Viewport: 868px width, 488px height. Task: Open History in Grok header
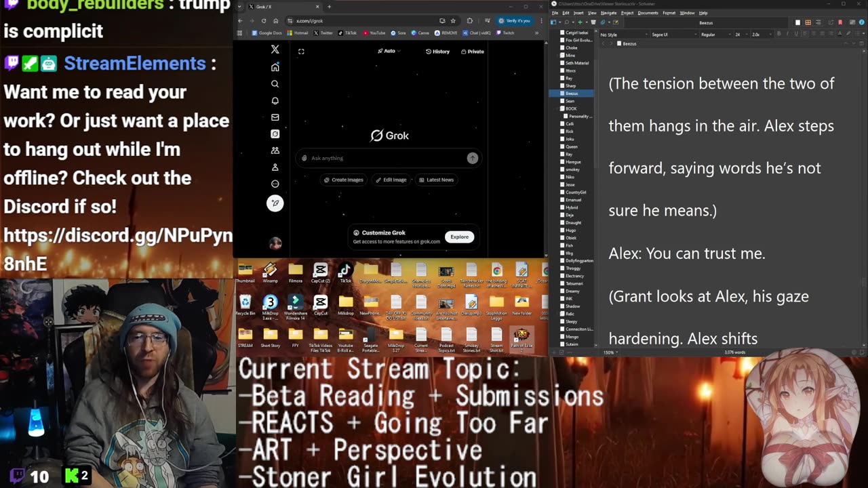(x=437, y=52)
